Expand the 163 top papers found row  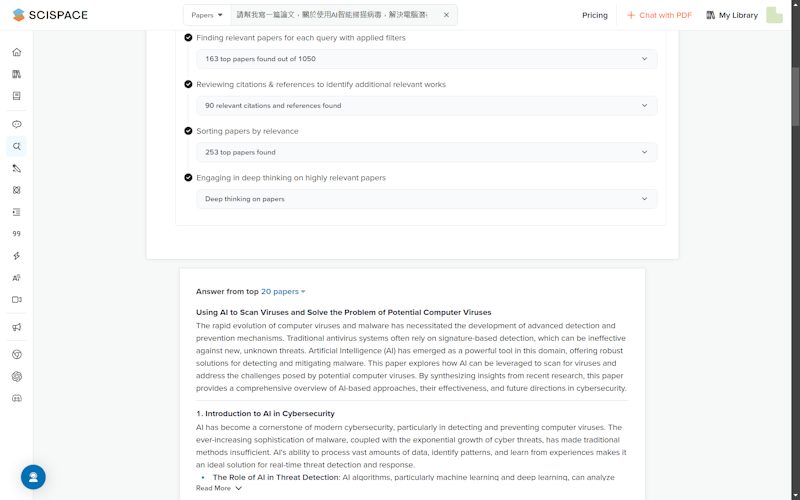pos(426,59)
